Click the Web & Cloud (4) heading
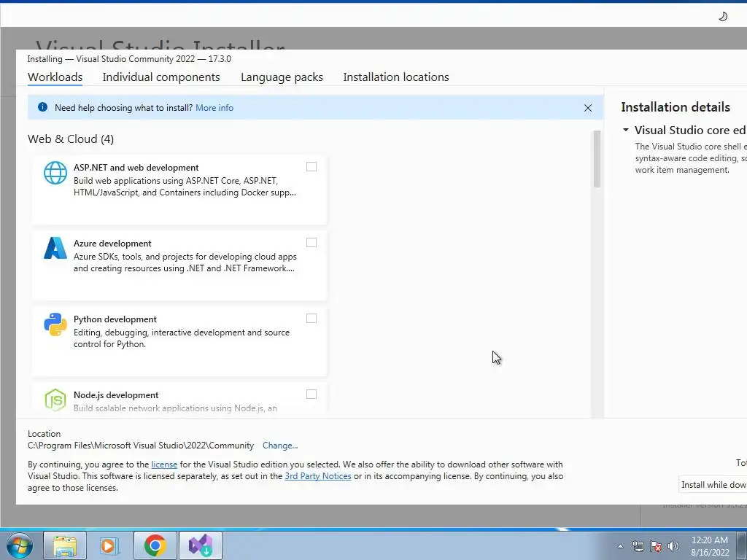 (x=71, y=139)
